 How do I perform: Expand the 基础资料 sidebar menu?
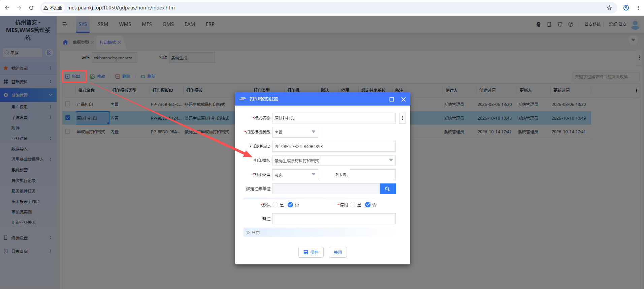coord(28,82)
